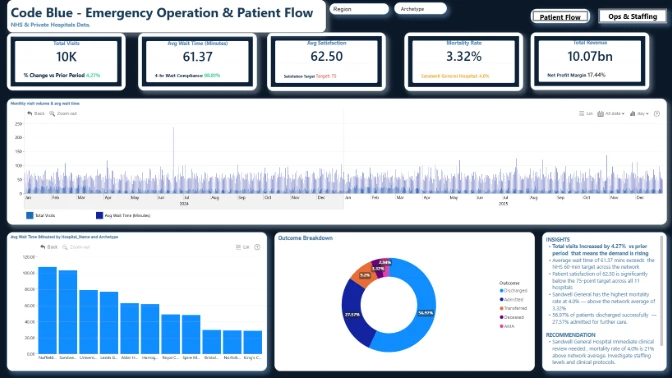Click Sandwell General Hospital 4.0% label
Viewport: 672px width, 378px height.
455,76
